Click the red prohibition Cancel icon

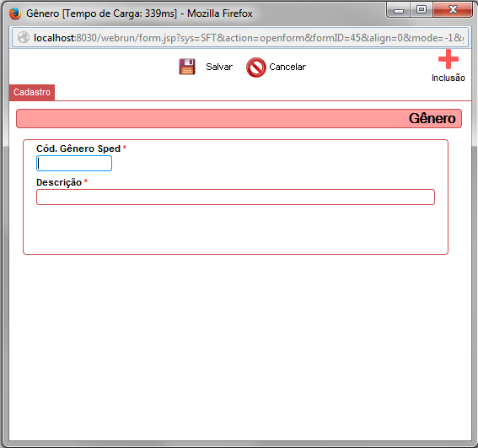point(255,67)
